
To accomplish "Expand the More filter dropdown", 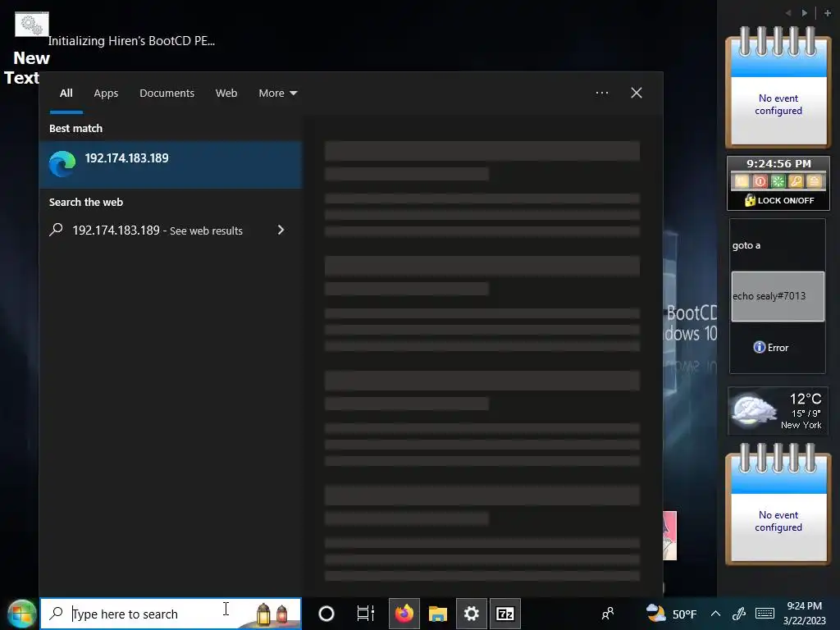I will [x=277, y=94].
